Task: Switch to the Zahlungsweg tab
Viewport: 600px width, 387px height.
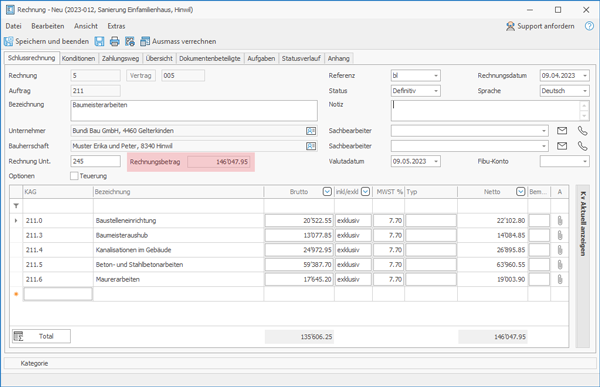Action: tap(120, 59)
